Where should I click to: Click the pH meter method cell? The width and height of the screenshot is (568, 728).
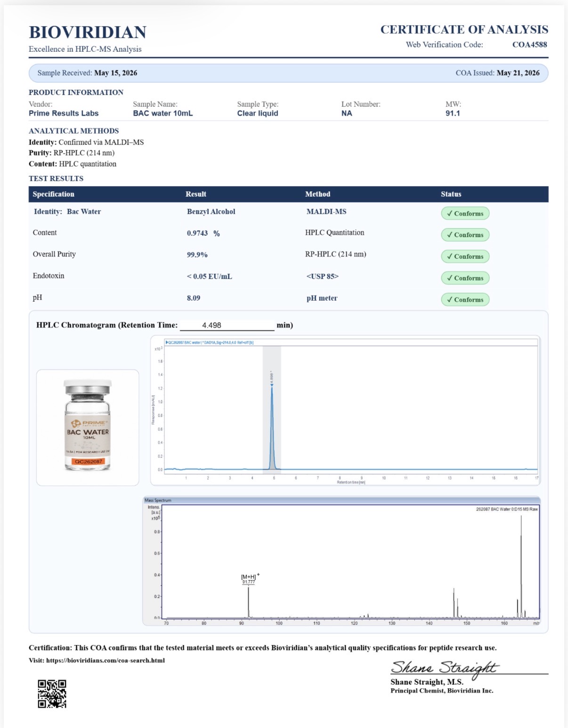tap(322, 298)
